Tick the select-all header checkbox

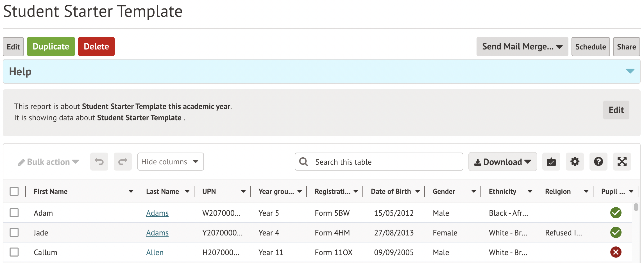point(14,191)
